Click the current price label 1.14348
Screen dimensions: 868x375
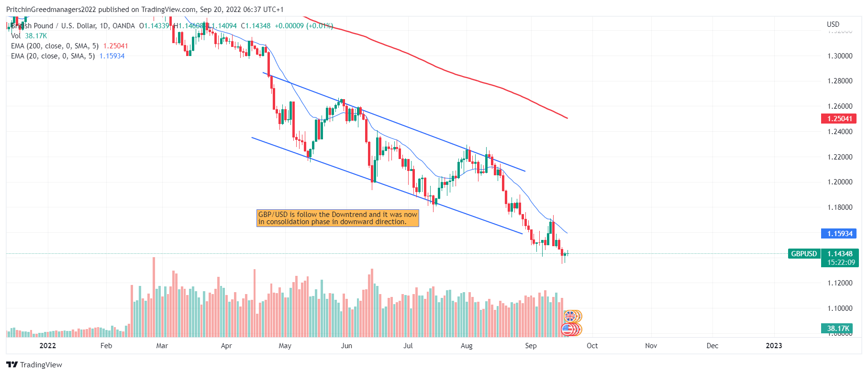pos(840,254)
